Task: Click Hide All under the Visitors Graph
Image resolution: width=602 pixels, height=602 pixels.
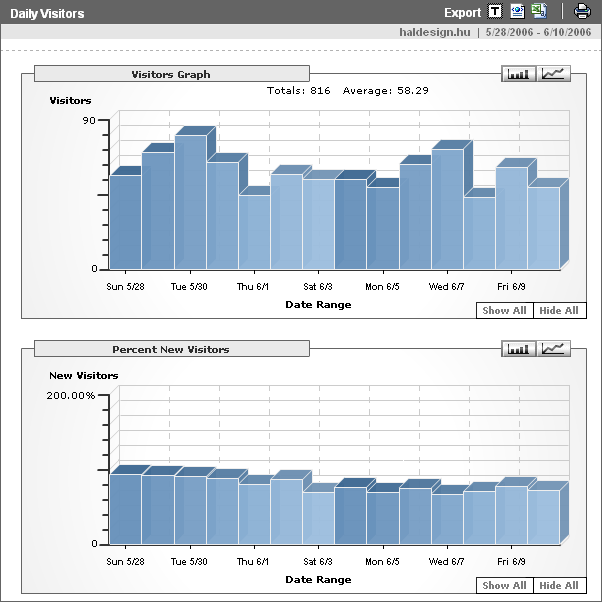Action: coord(559,311)
